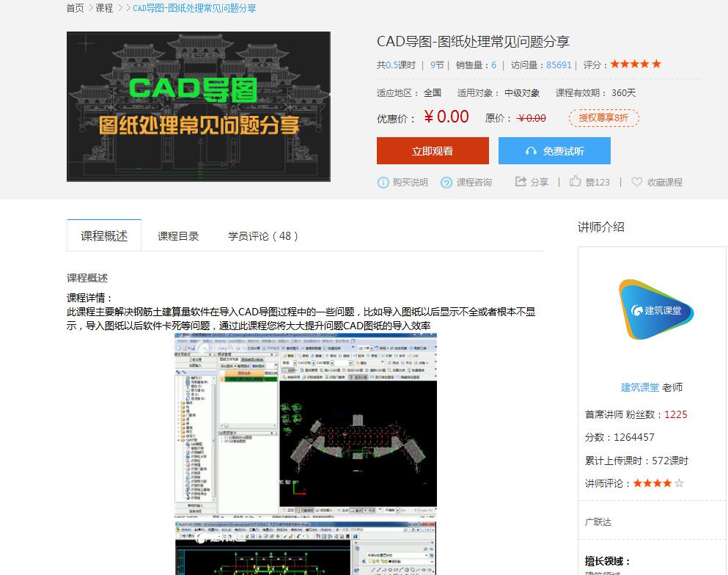Click the 广联达 text in instructor panel
Screen dimensions: 728x575
pyautogui.click(x=598, y=522)
